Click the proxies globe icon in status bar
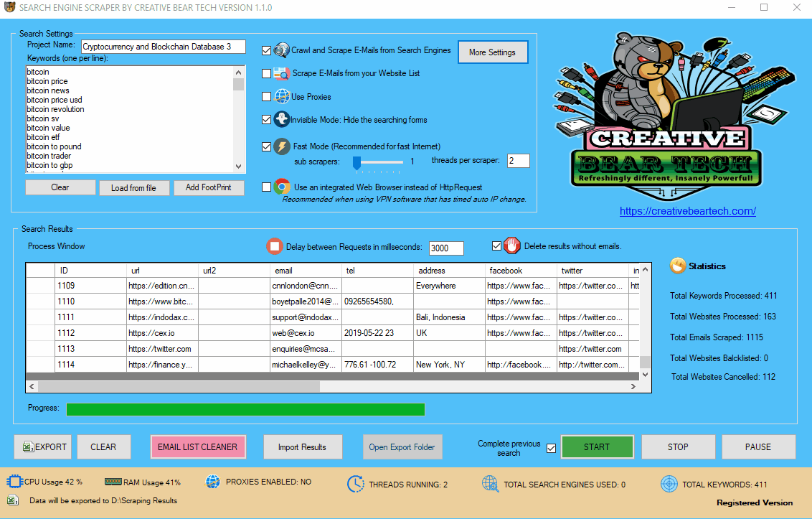 tap(213, 482)
